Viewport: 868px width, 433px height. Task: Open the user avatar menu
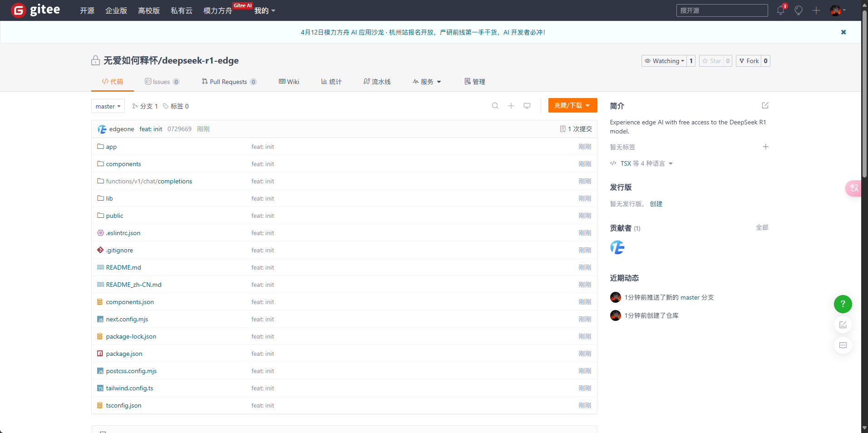[x=838, y=10]
